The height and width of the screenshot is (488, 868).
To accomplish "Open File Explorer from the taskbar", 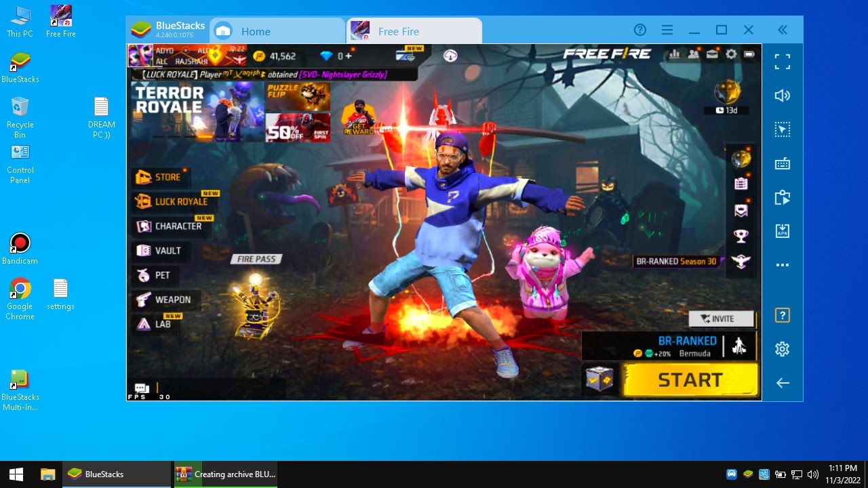I will pos(47,474).
